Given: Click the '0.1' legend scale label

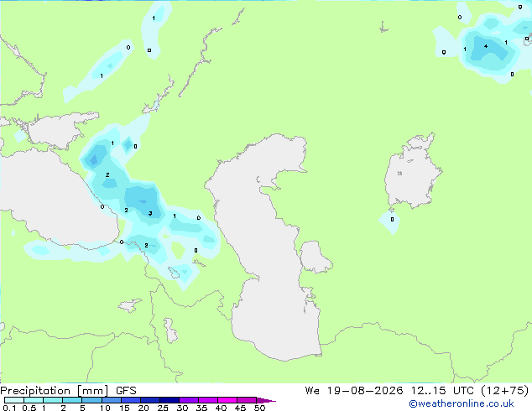Looking at the screenshot, I should [x=9, y=408].
